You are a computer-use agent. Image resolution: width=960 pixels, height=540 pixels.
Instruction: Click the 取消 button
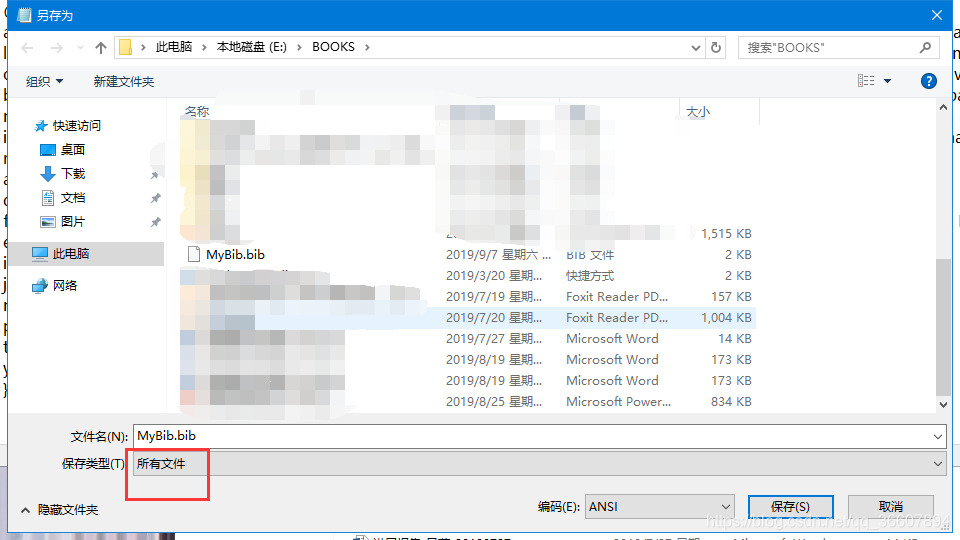coord(890,507)
